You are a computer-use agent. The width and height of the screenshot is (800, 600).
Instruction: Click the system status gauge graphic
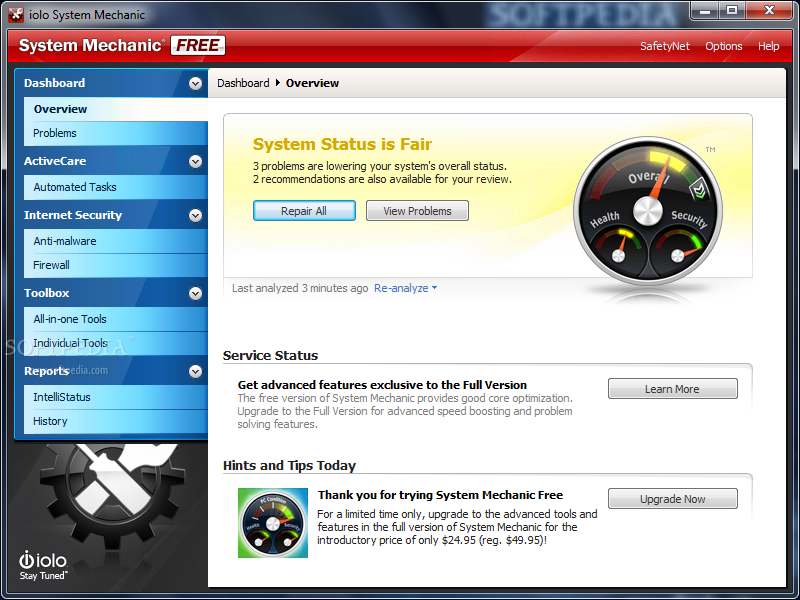click(x=648, y=210)
